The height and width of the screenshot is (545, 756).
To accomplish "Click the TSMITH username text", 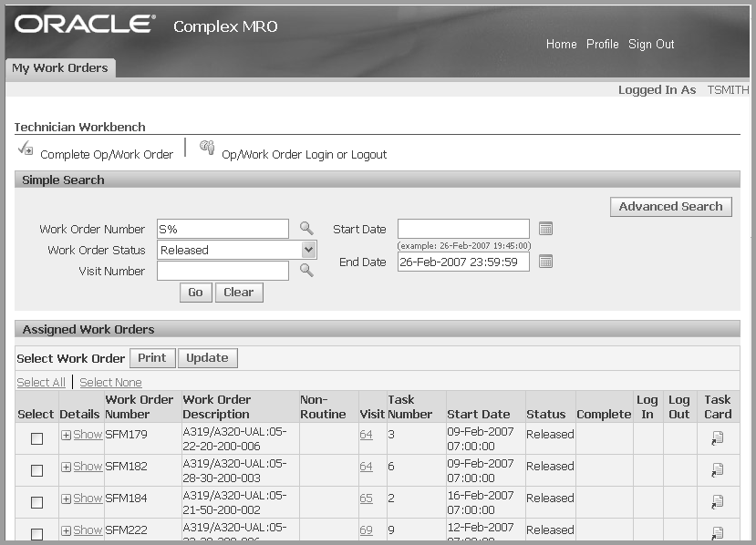I will pyautogui.click(x=728, y=89).
